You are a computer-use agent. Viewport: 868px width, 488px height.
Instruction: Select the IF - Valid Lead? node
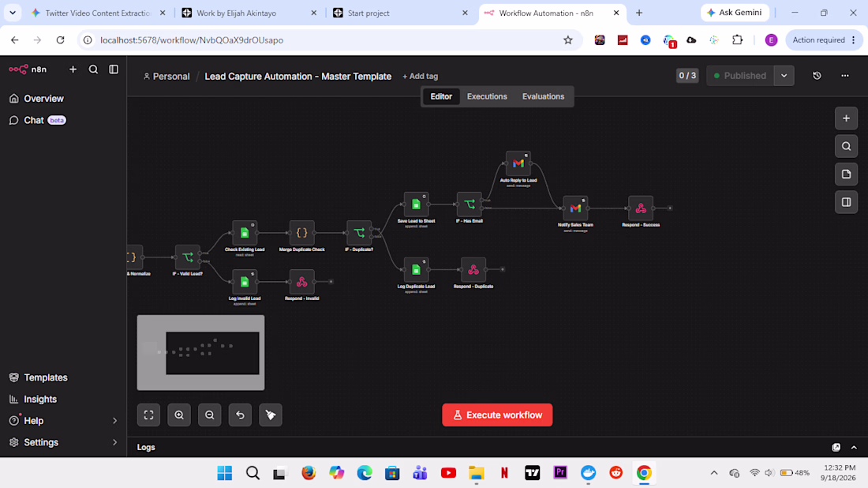click(x=187, y=257)
